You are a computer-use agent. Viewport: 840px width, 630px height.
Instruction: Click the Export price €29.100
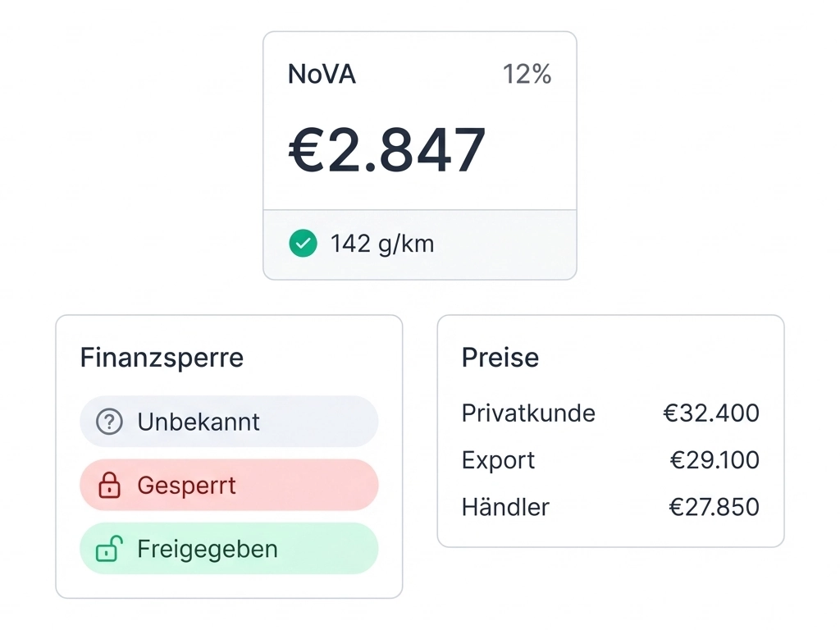(x=714, y=460)
